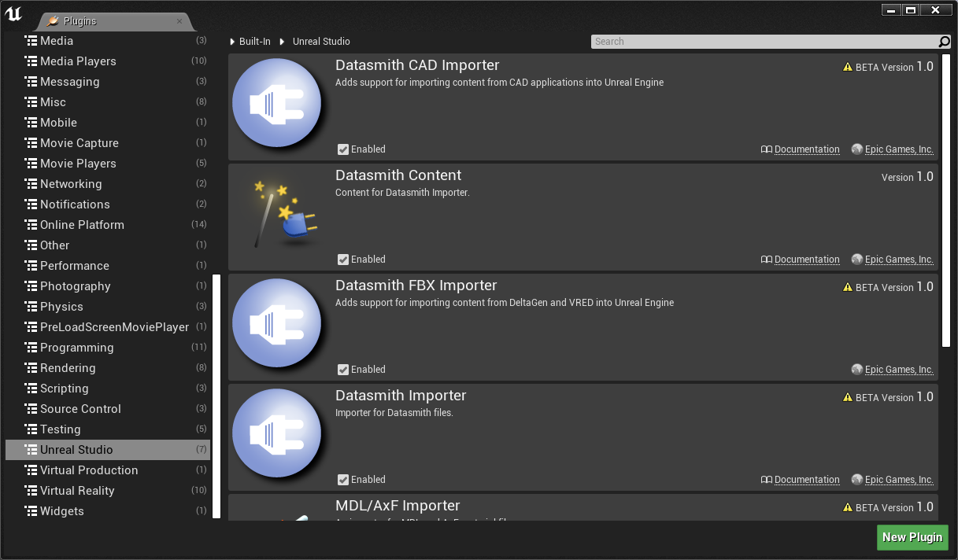Click the New Plugin button
Screen dimensions: 958x560
[x=912, y=537]
